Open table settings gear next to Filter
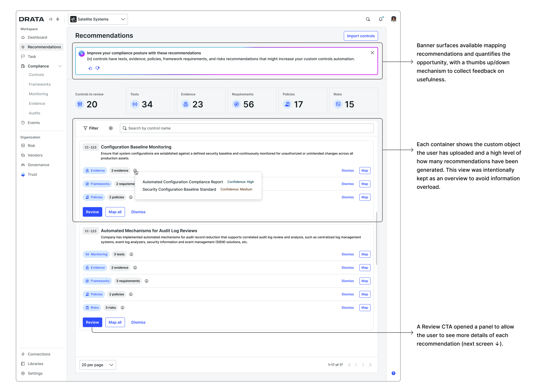This screenshot has width=539, height=392. [x=111, y=128]
